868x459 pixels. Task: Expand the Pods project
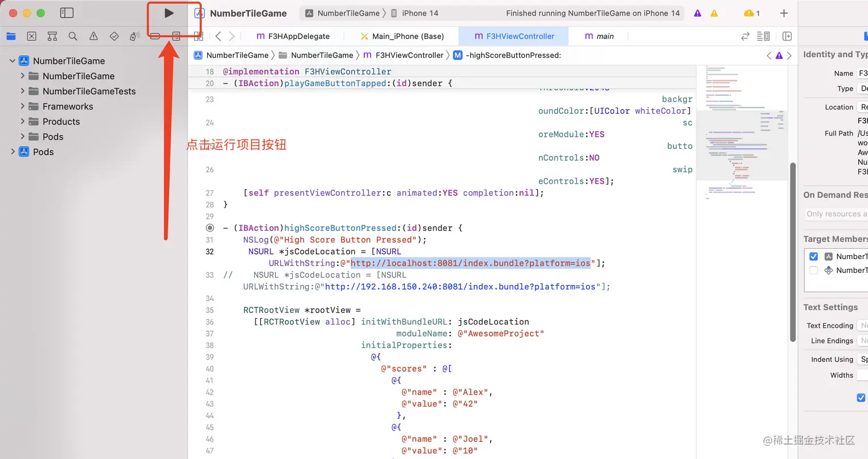pos(12,152)
